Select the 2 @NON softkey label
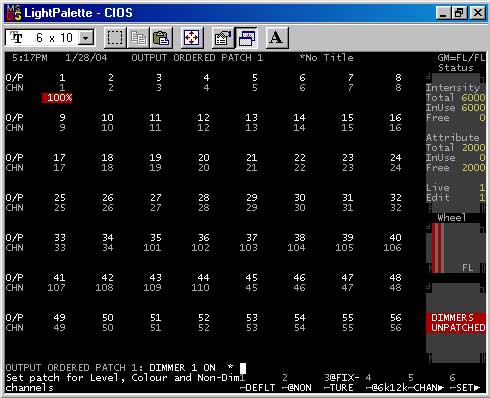Image resolution: width=490 pixels, height=398 pixels. [297, 383]
